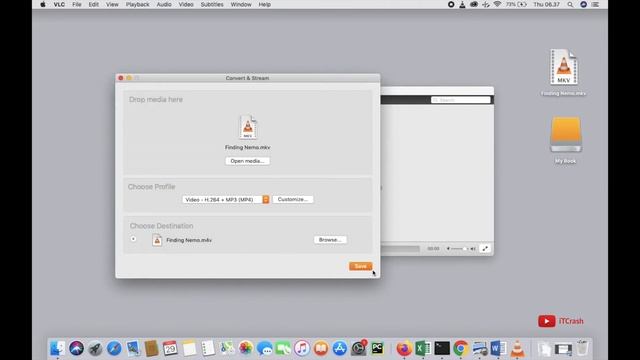Open Google Chrome from the Dock
The width and height of the screenshot is (640, 360).
461,348
